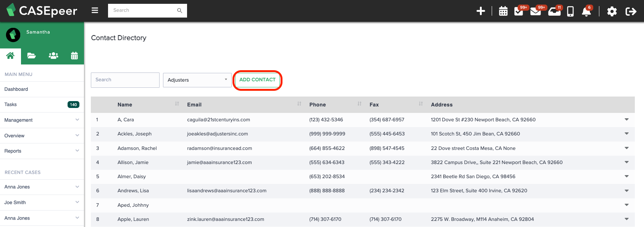Screen dimensions: 644x227
Task: Open the inbox tray icon with 11 badge
Action: pyautogui.click(x=554, y=11)
